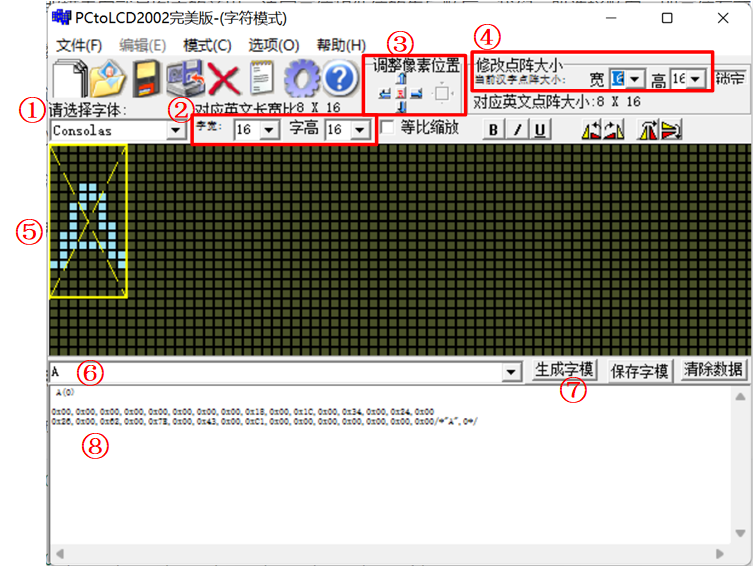This screenshot has height=567, width=754.
Task: Click the horizontal scrollbar right arrow
Action: pyautogui.click(x=719, y=554)
